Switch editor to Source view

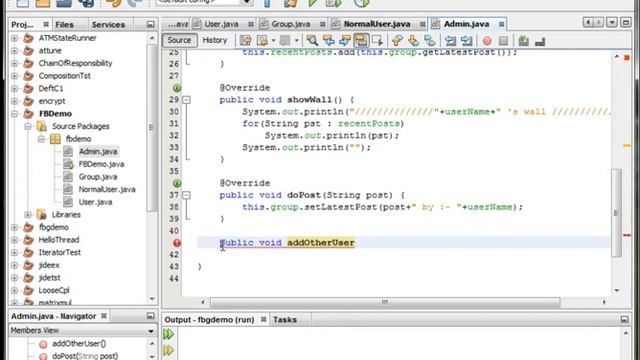[179, 40]
